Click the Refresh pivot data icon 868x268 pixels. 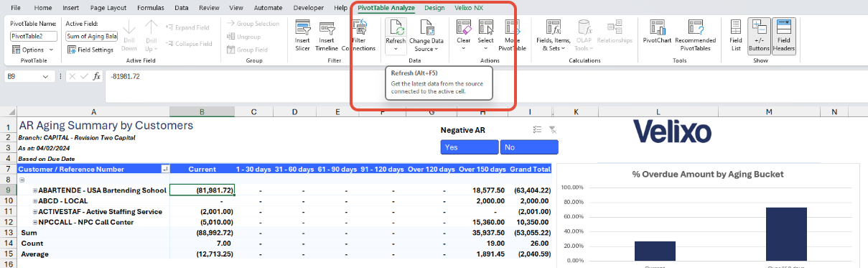click(396, 28)
